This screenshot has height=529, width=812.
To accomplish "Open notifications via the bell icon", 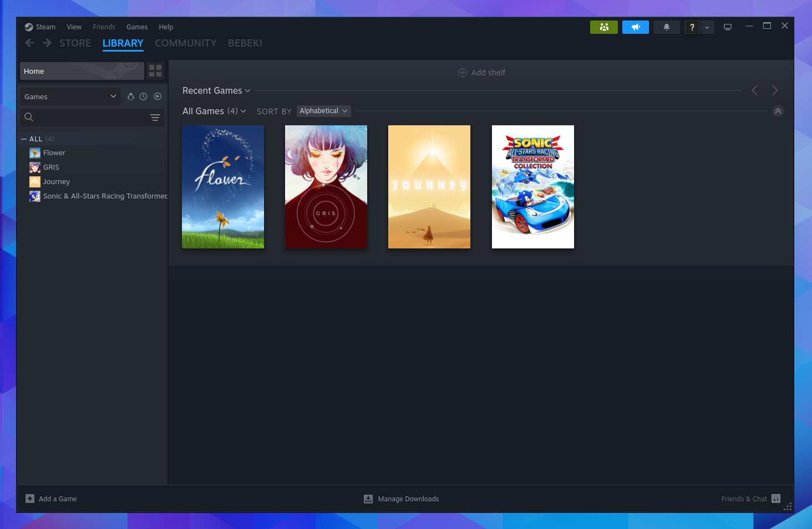I will click(x=666, y=27).
